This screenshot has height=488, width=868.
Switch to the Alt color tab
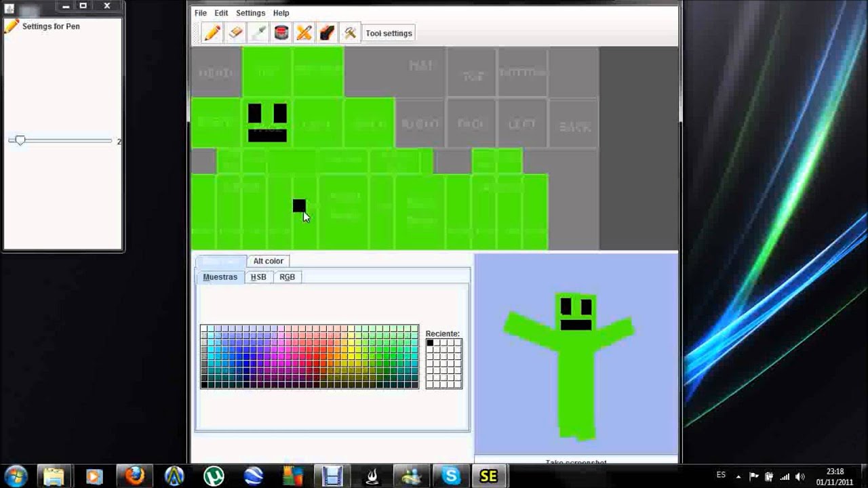coord(269,261)
